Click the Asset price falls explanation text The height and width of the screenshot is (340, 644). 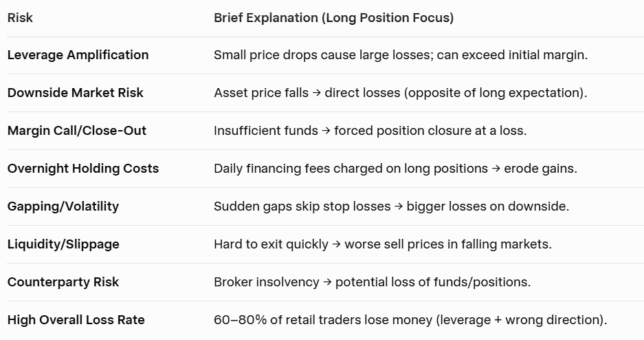pos(400,93)
